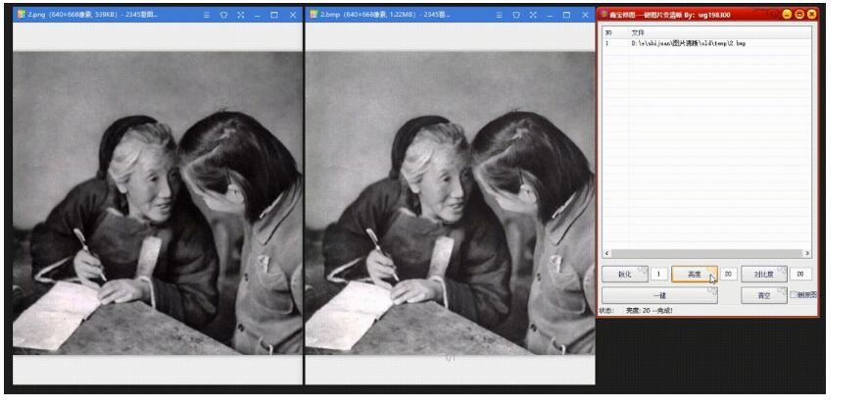
Task: Click the pin icon in 2.png title bar
Action: pos(222,16)
